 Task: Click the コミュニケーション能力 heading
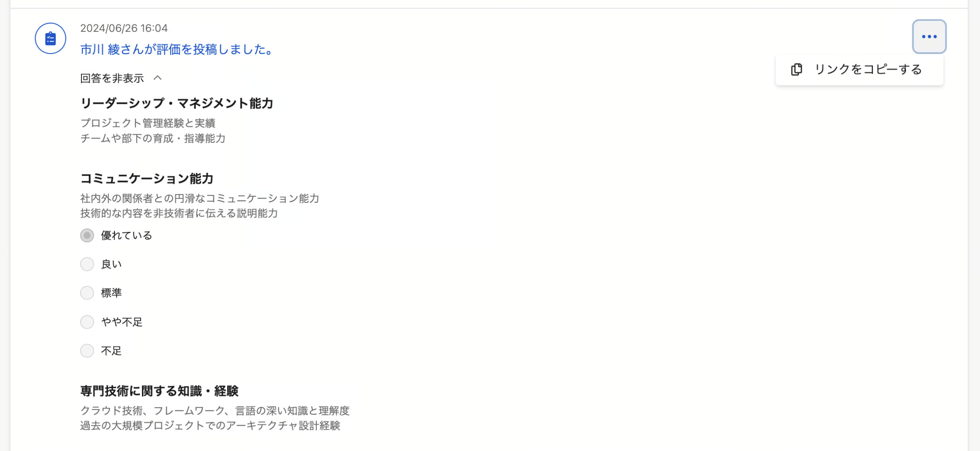pos(147,178)
